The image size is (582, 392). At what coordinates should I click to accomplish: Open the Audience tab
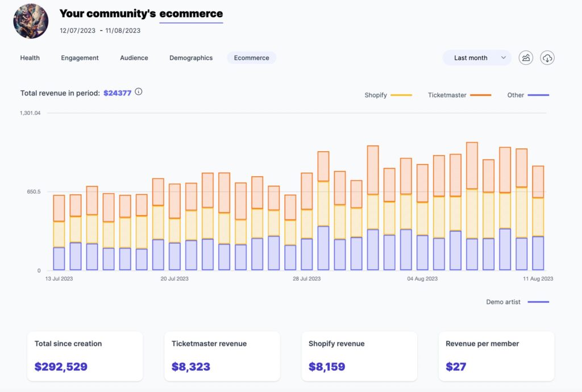134,57
